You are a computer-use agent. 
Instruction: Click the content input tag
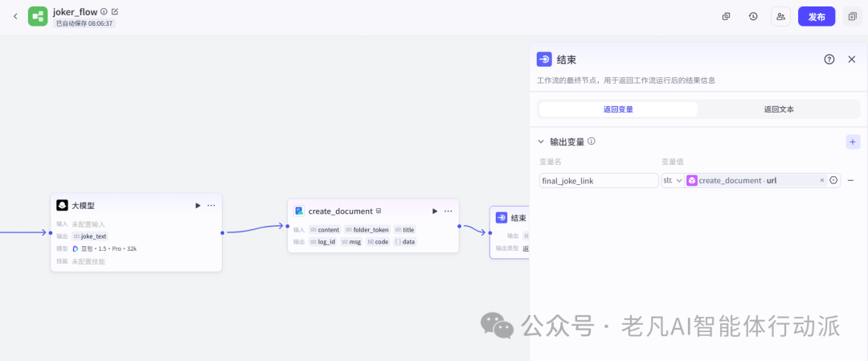(x=325, y=230)
